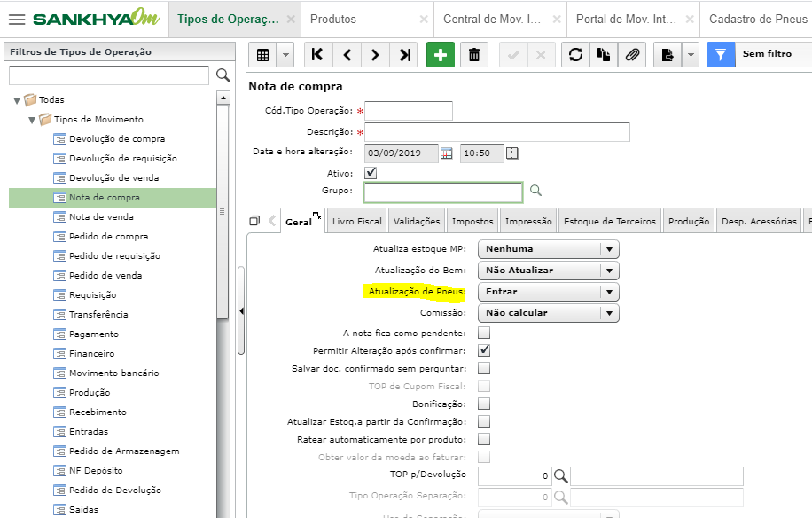Toggle Ratear automaticamente por produto checkbox

(x=484, y=439)
